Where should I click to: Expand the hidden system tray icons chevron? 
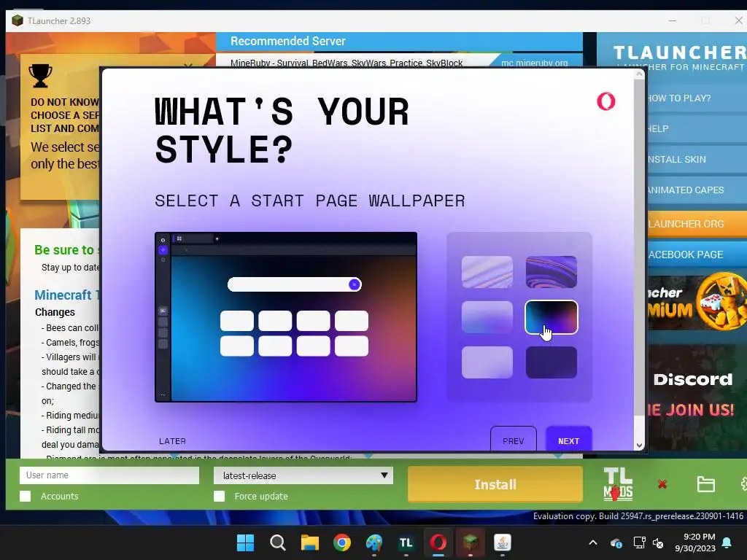(x=592, y=542)
